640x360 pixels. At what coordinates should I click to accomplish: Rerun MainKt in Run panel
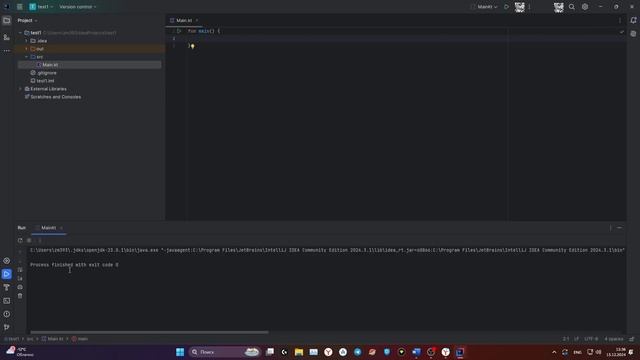(20, 240)
